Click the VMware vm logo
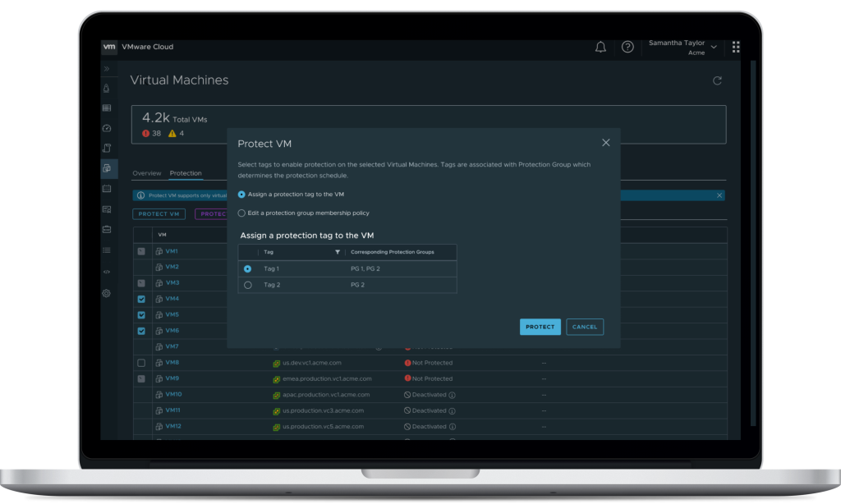Screen dimensions: 841x504 tap(109, 47)
